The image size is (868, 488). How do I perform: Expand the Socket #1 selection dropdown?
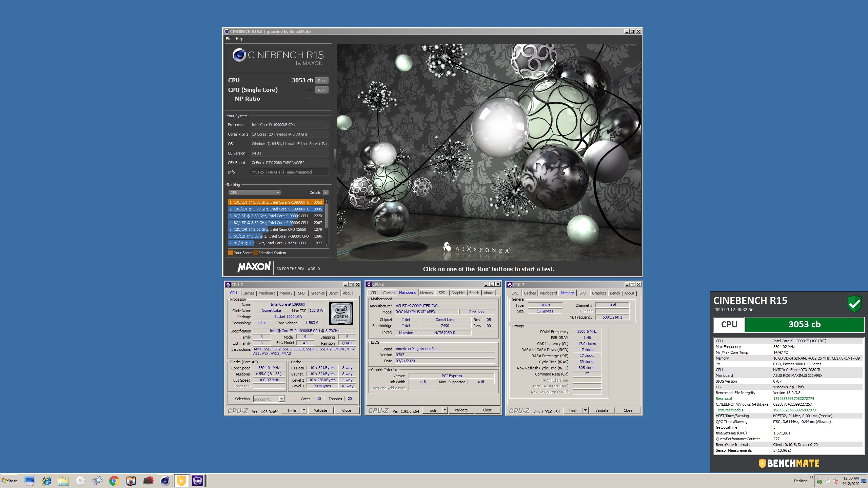[x=281, y=399]
